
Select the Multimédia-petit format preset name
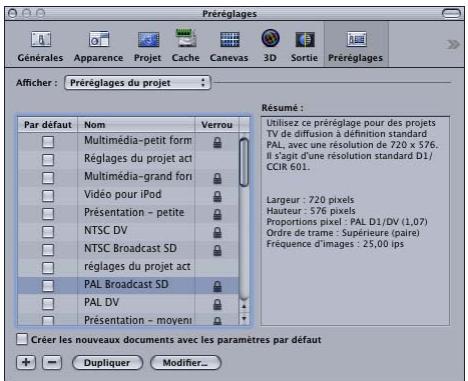pos(138,140)
